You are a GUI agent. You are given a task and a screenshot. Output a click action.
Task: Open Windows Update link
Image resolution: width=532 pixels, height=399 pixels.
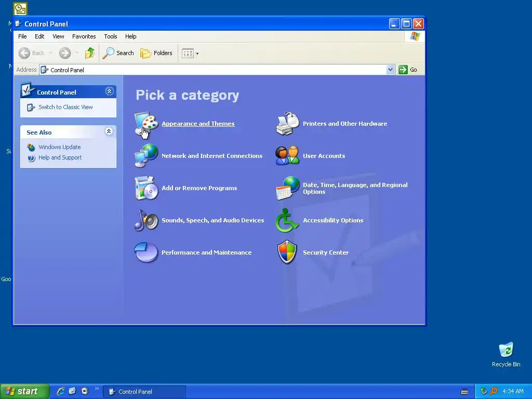(x=59, y=147)
